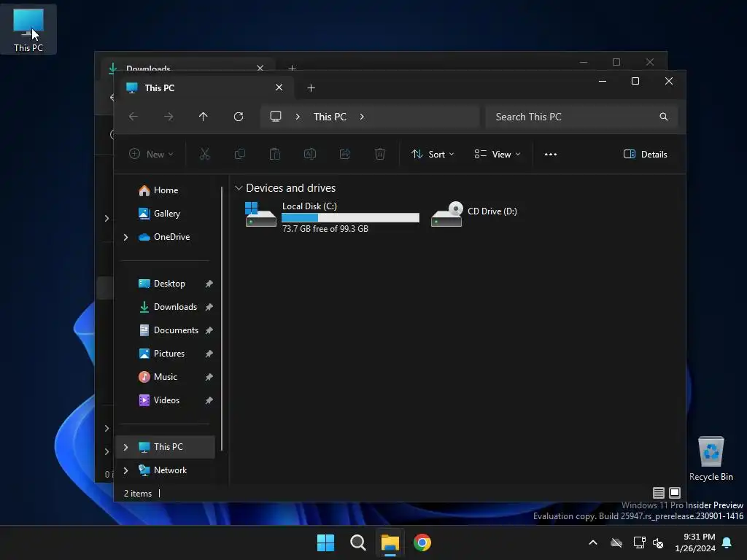Click the Search This PC field
Screen dimensions: 747x560
pos(581,117)
